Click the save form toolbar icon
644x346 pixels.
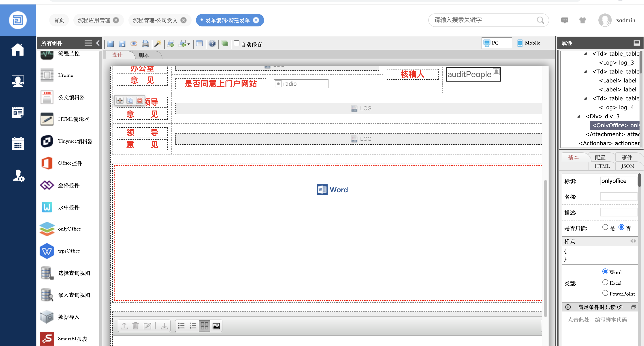(111, 44)
